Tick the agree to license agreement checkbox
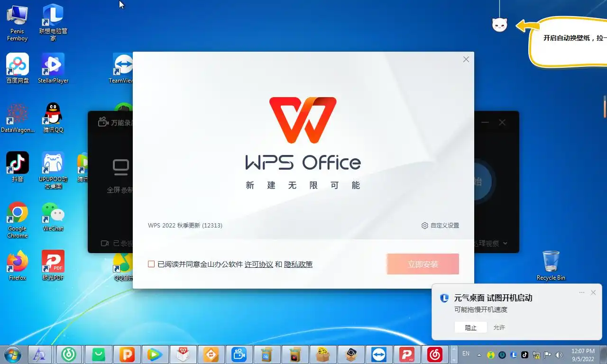The width and height of the screenshot is (607, 364). [x=151, y=264]
